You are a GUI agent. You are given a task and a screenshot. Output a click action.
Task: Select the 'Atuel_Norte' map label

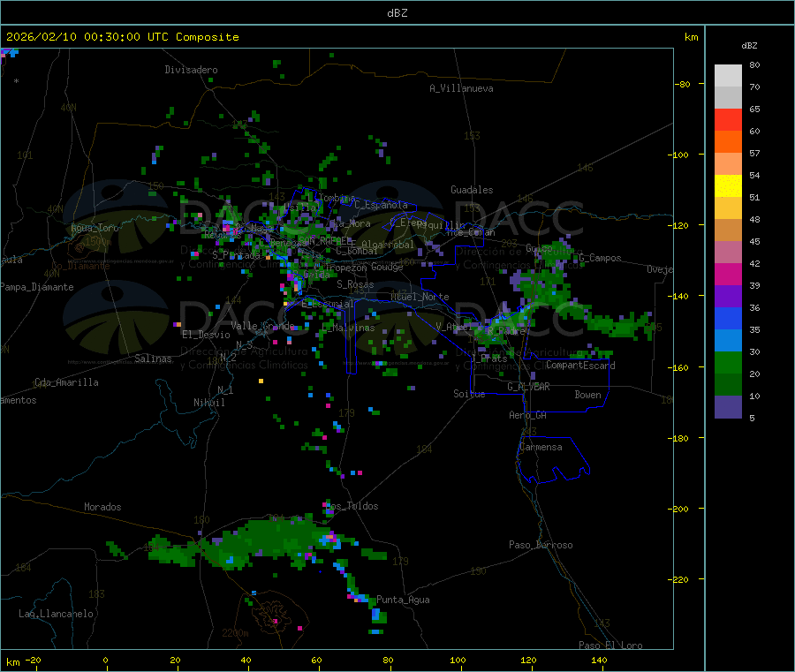(x=420, y=297)
